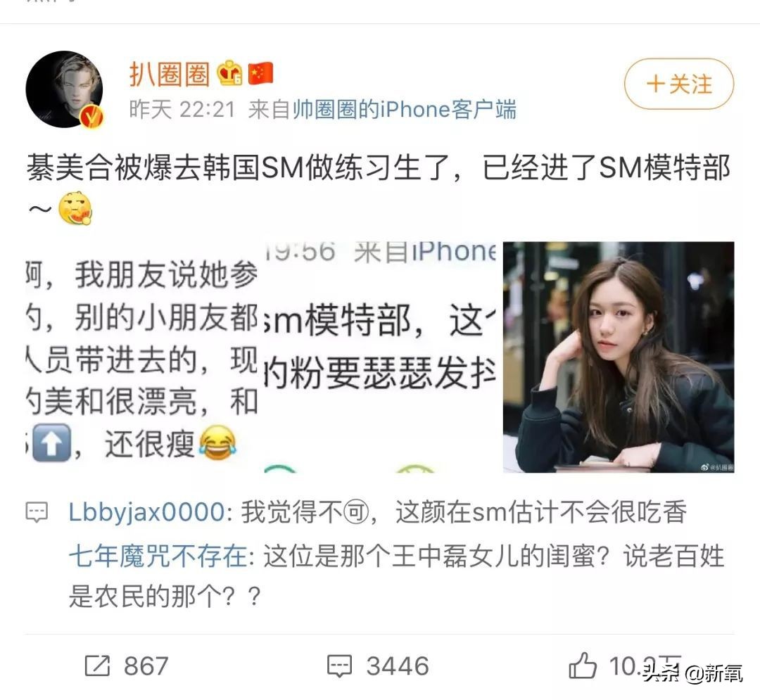This screenshot has height=700, width=760.
Task: Tap the orange verified V badge
Action: (x=92, y=116)
